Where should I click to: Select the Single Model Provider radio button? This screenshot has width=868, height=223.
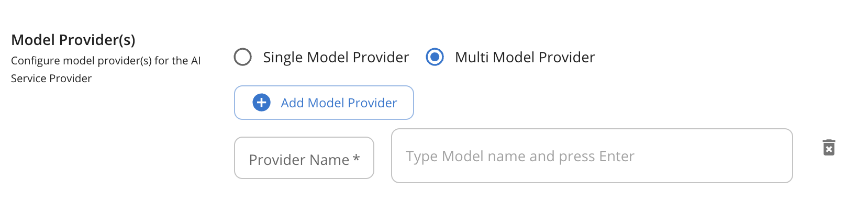(243, 57)
